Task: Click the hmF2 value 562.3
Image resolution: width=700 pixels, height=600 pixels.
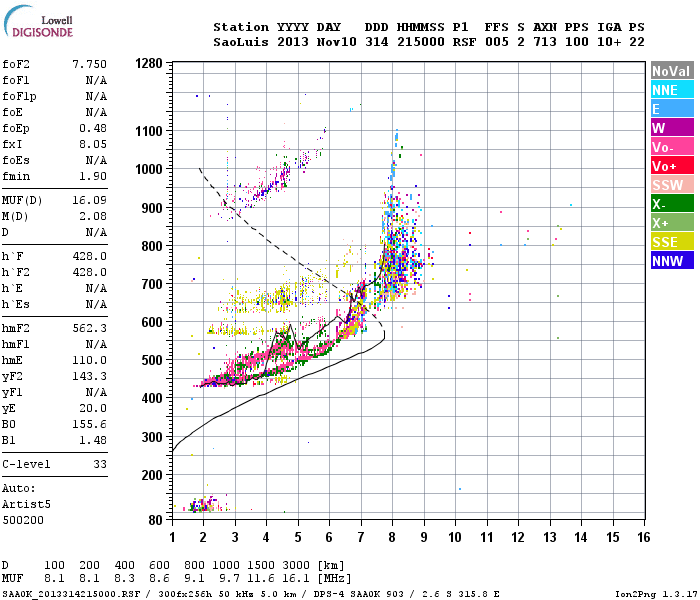Action: pyautogui.click(x=90, y=329)
